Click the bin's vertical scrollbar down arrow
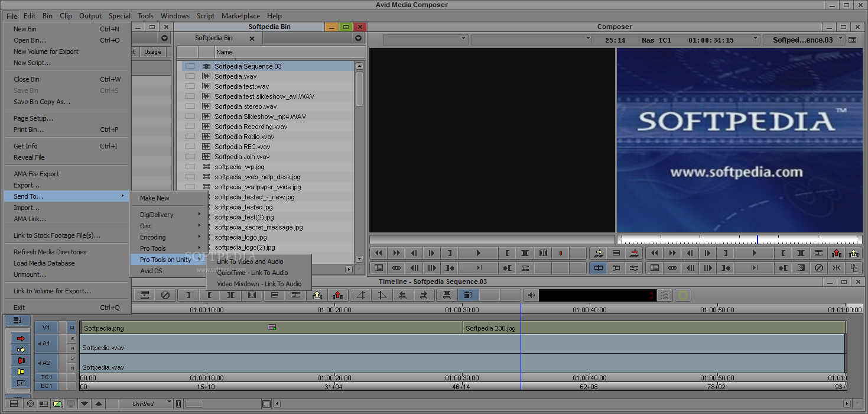Viewport: 868px width, 414px height. pos(359,258)
